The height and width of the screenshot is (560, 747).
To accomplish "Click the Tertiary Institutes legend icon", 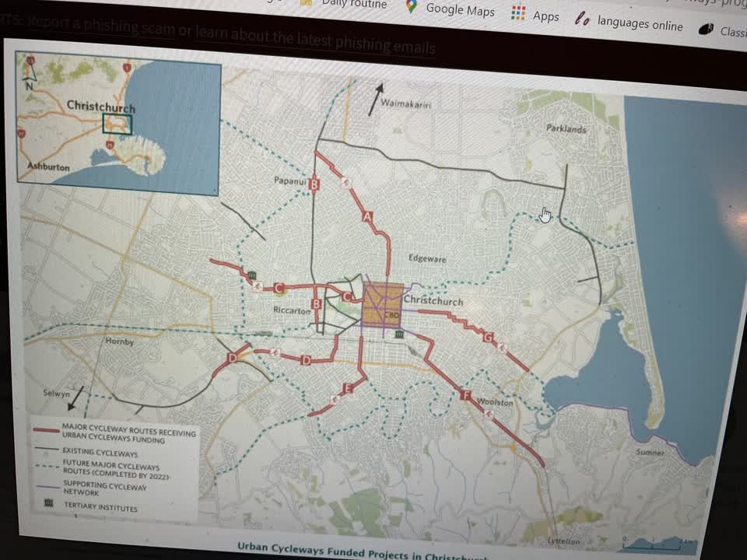I will pos(48,503).
